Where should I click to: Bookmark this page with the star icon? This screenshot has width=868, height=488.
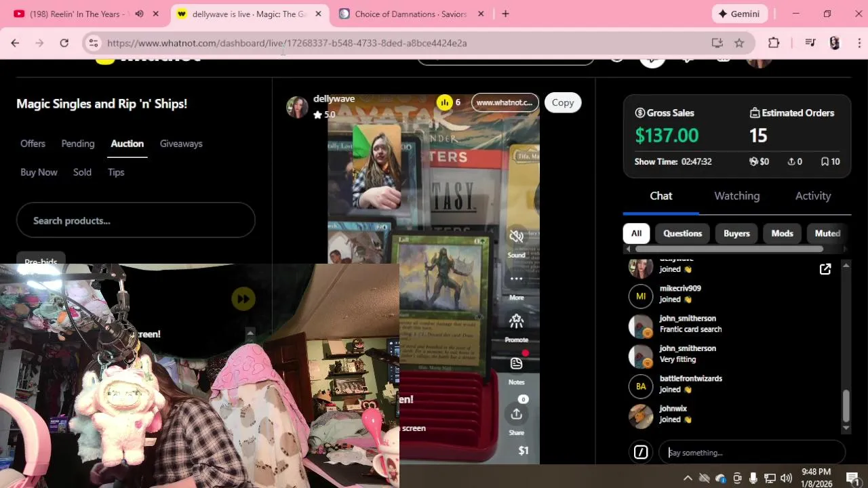coord(739,43)
